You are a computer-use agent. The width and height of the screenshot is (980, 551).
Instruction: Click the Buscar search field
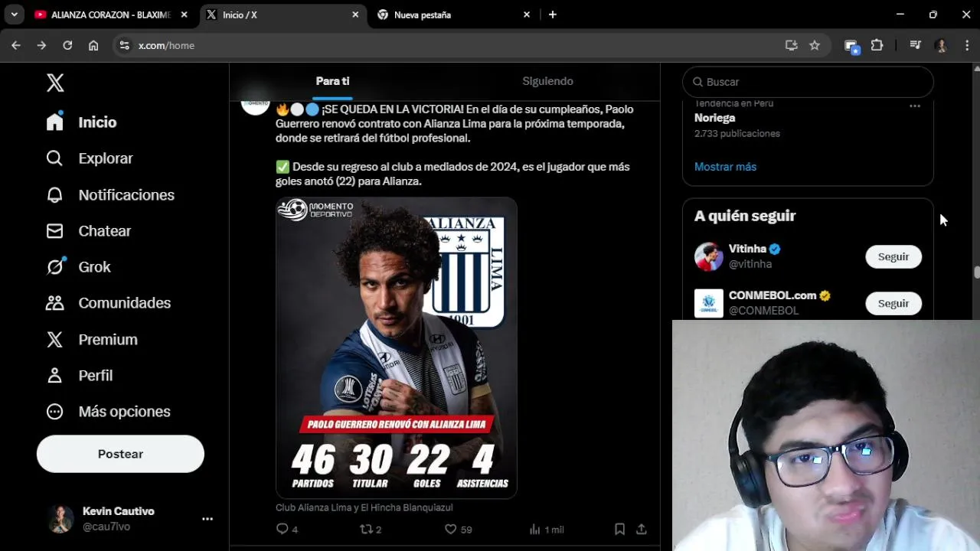coord(808,82)
